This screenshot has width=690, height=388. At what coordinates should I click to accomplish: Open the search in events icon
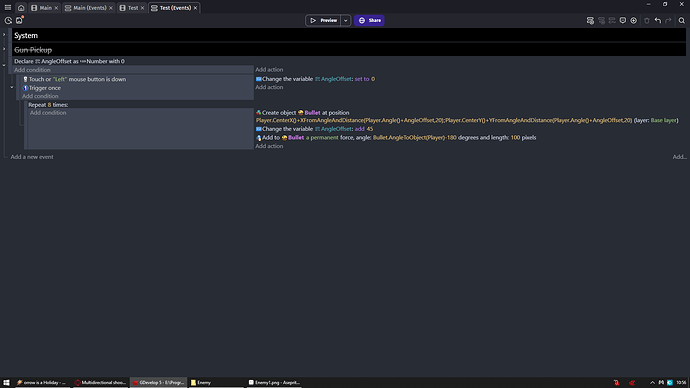pyautogui.click(x=682, y=20)
